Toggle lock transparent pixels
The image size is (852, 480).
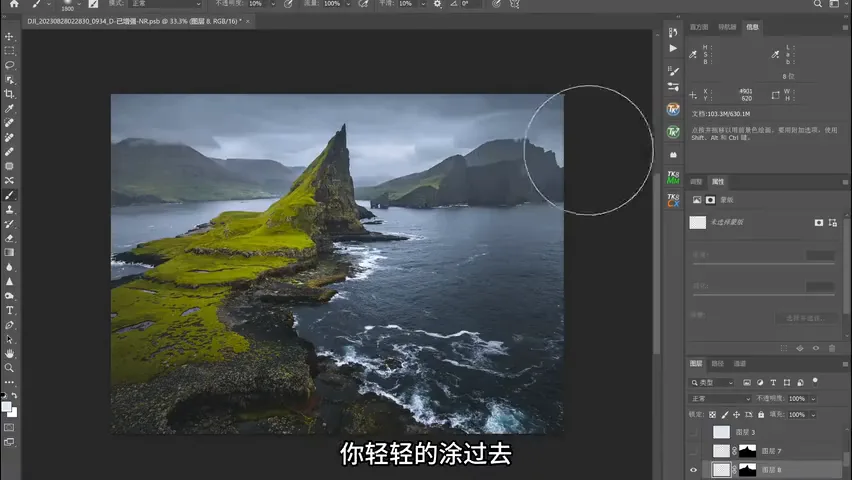pos(712,415)
